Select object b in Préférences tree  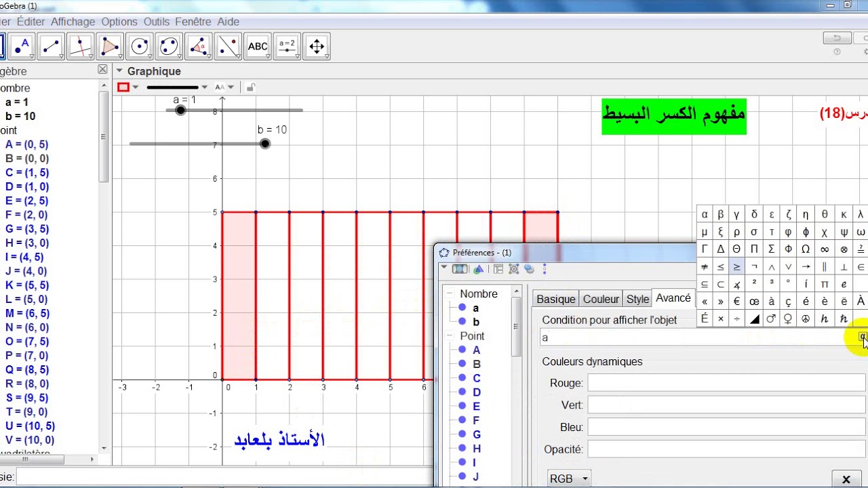point(476,322)
